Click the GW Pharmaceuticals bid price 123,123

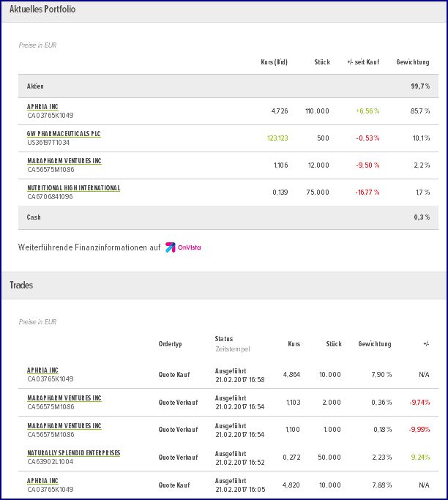click(277, 138)
